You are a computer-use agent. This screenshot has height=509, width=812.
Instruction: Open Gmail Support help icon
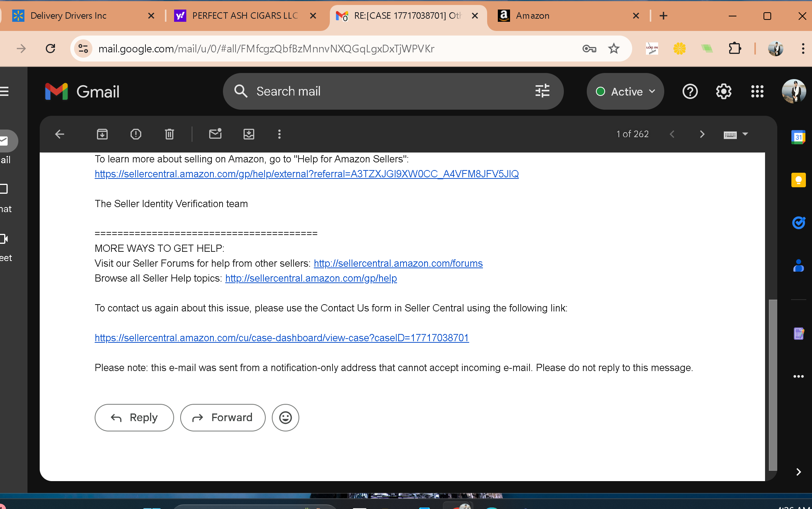point(690,92)
